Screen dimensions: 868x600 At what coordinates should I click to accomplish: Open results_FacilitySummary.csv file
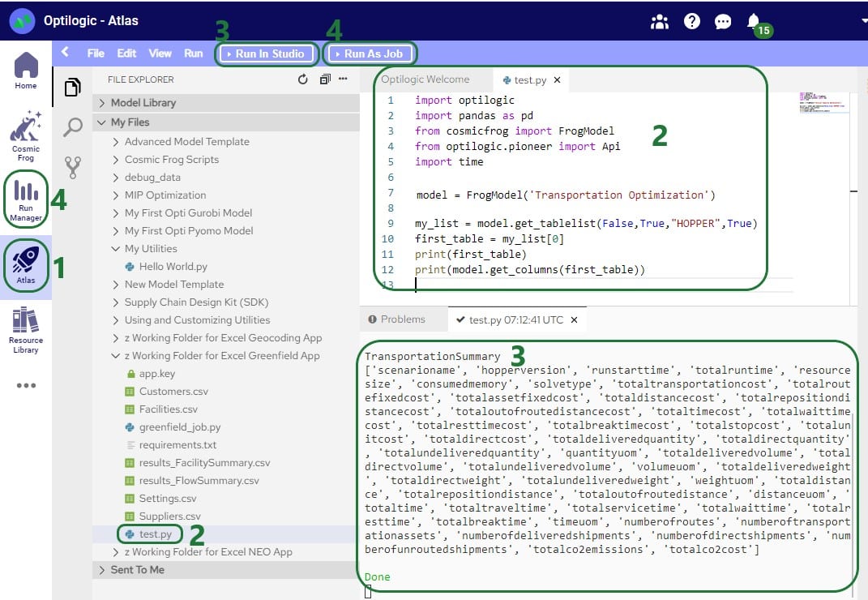[204, 463]
